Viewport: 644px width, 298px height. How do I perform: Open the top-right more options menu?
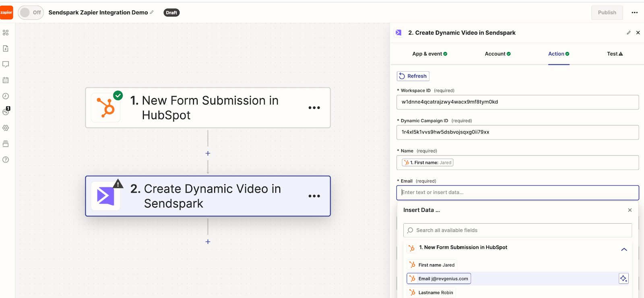634,12
